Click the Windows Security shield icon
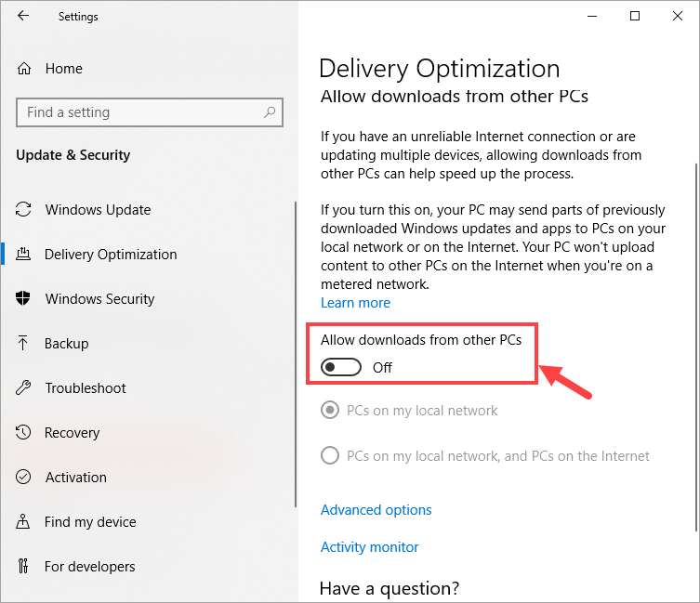Image resolution: width=700 pixels, height=603 pixels. coord(24,298)
